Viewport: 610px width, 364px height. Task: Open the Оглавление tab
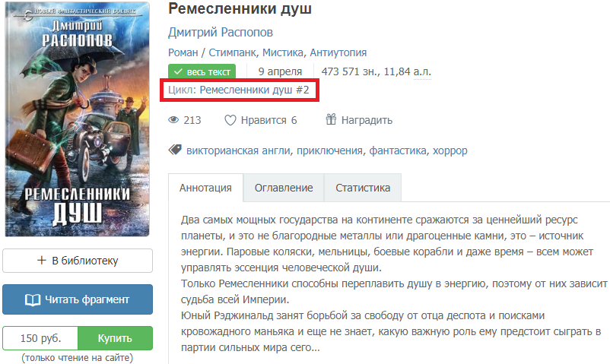[x=284, y=188]
